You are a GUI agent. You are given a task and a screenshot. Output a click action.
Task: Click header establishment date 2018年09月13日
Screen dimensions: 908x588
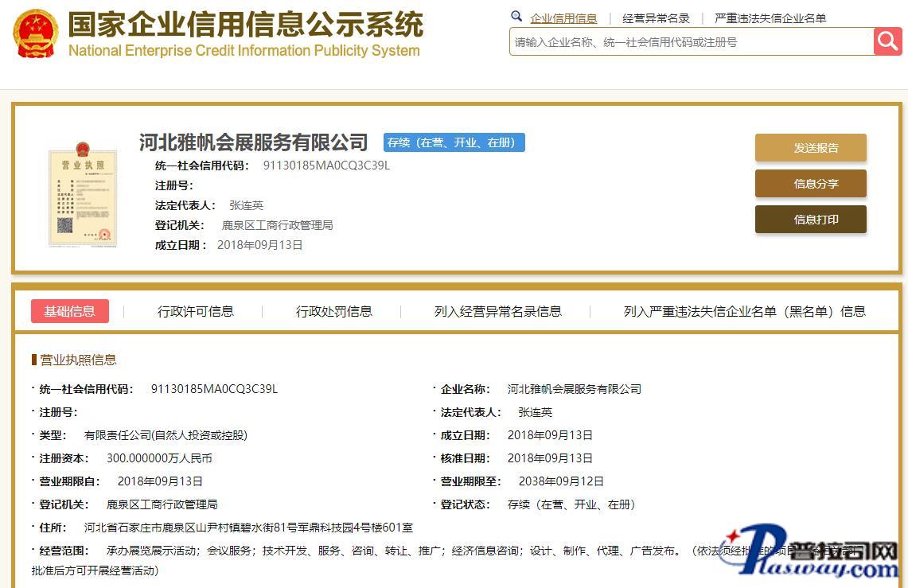[x=260, y=245]
